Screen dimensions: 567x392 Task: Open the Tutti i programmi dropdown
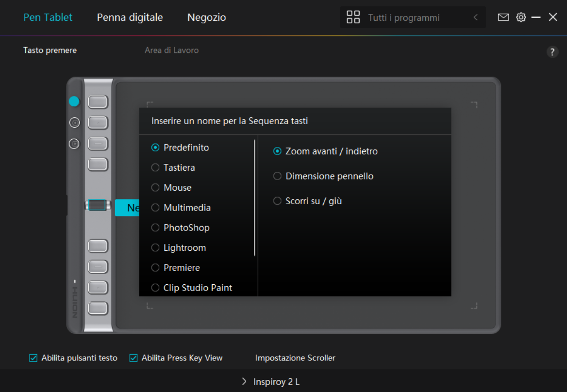[413, 17]
